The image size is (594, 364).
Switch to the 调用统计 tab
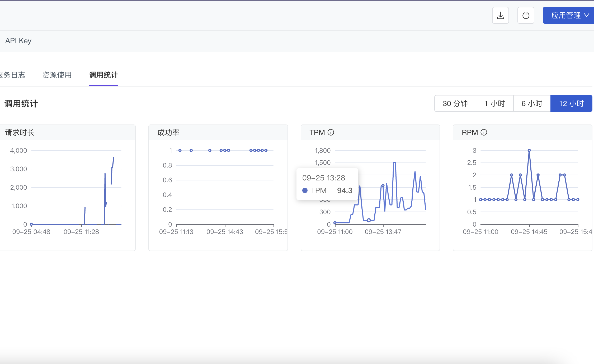pyautogui.click(x=103, y=75)
